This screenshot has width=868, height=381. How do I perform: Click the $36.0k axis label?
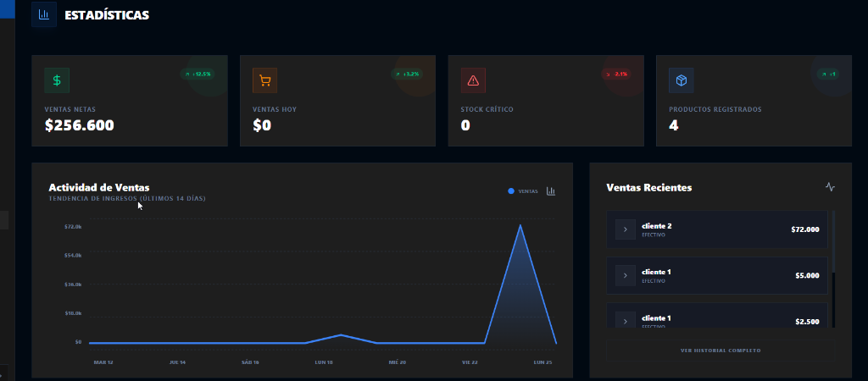tap(73, 284)
